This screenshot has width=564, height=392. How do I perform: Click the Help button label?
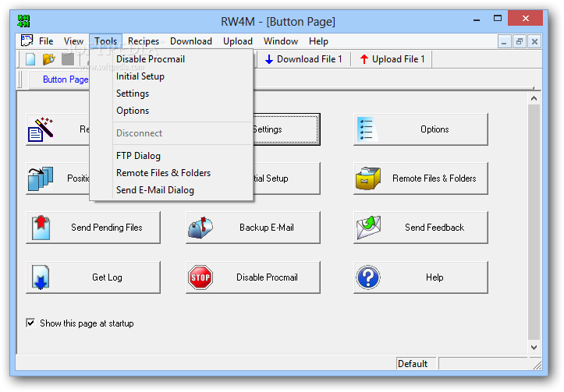point(435,277)
